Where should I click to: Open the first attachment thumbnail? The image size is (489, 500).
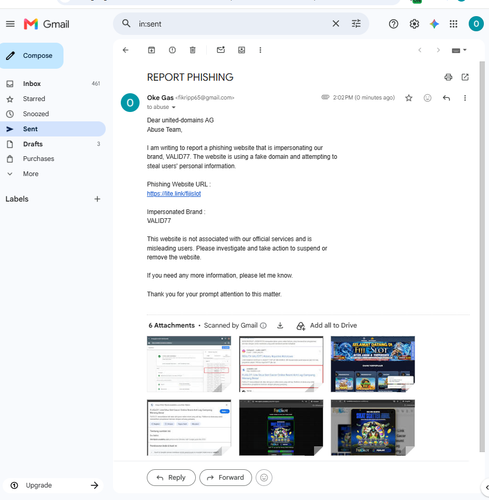point(189,364)
